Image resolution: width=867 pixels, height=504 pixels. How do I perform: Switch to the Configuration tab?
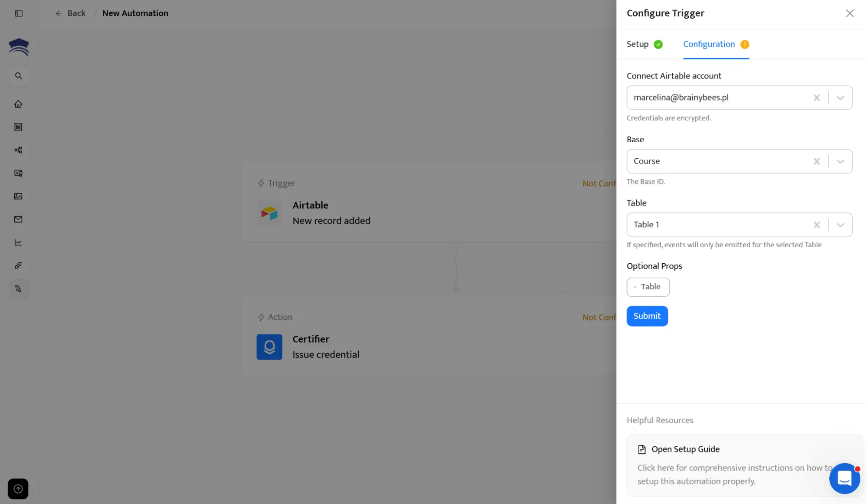(709, 44)
